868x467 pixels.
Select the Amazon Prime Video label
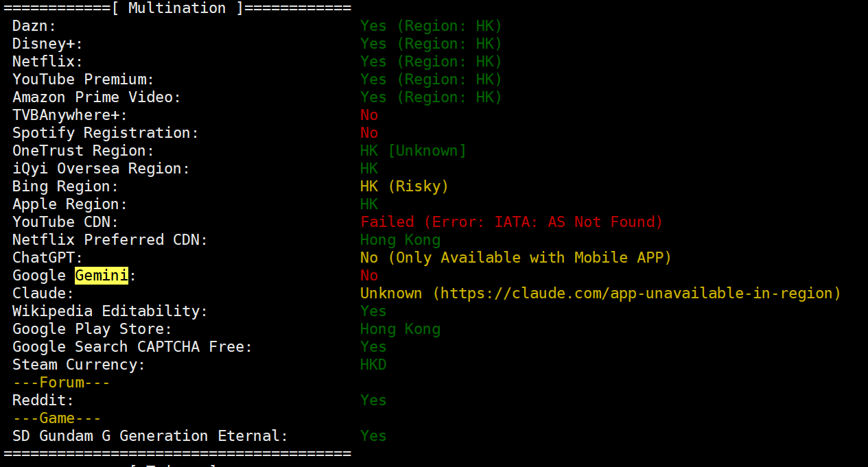pos(97,97)
